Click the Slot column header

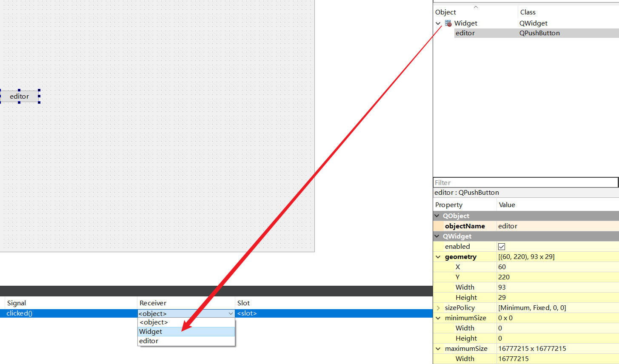pos(334,303)
